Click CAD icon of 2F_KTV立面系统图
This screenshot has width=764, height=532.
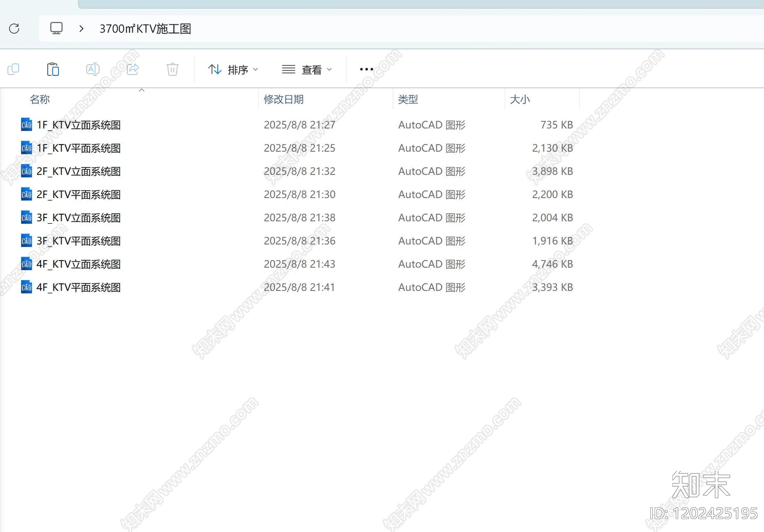click(x=27, y=171)
